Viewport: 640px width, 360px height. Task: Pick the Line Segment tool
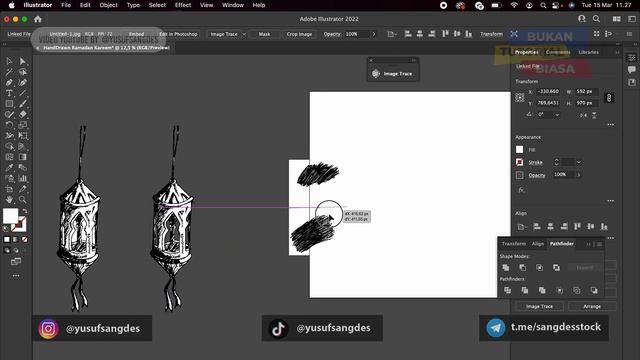(x=23, y=93)
